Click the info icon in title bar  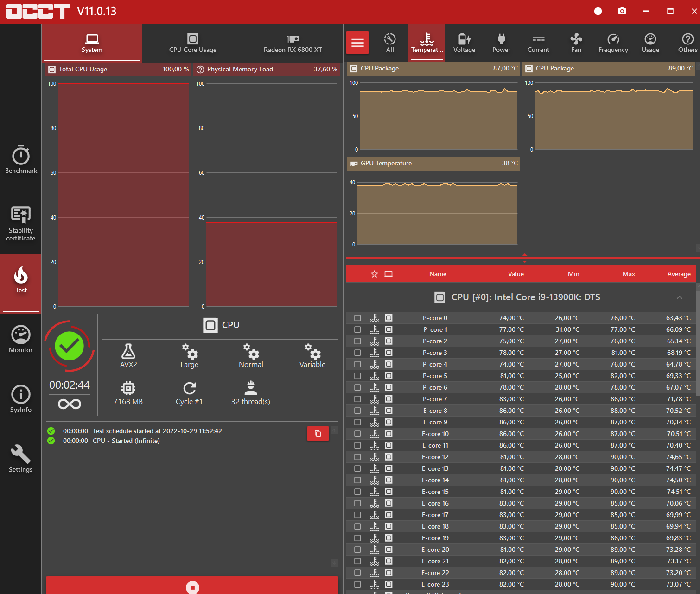[x=598, y=11]
